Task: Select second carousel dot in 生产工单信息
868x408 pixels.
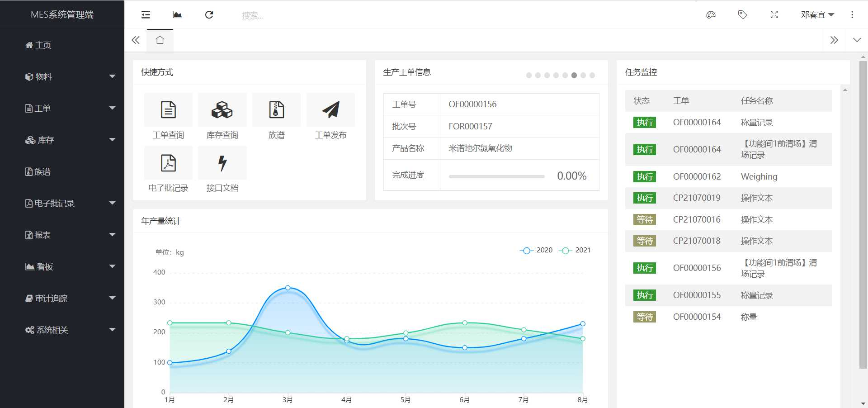Action: 538,76
